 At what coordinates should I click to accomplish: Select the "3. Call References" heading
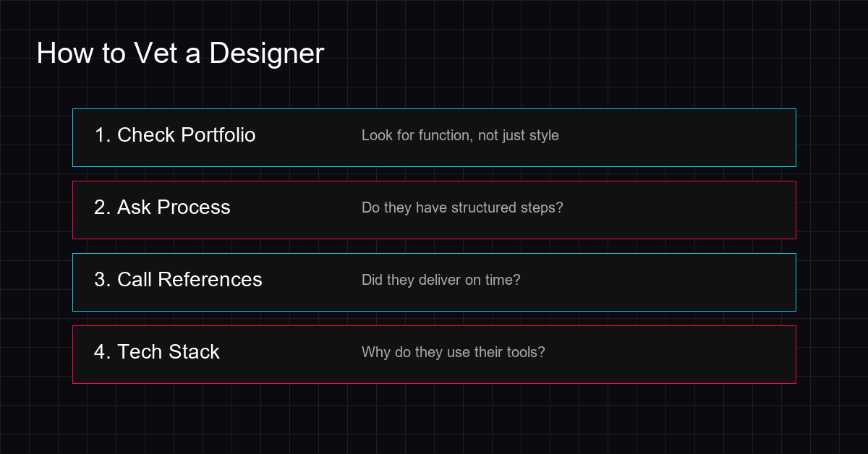(x=179, y=280)
